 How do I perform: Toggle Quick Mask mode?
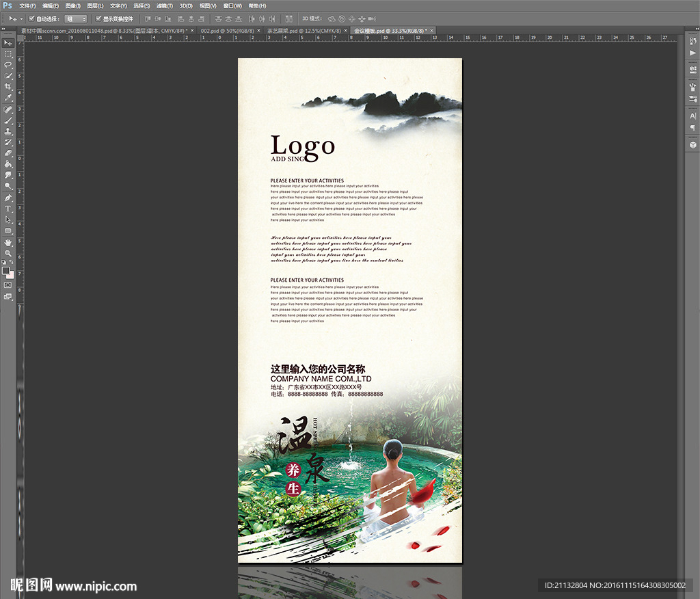[8, 285]
